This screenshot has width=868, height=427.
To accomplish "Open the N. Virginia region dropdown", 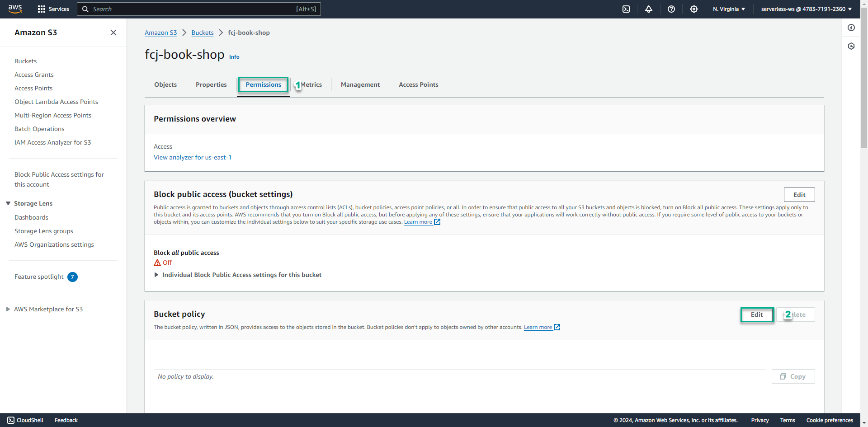I will [x=729, y=9].
